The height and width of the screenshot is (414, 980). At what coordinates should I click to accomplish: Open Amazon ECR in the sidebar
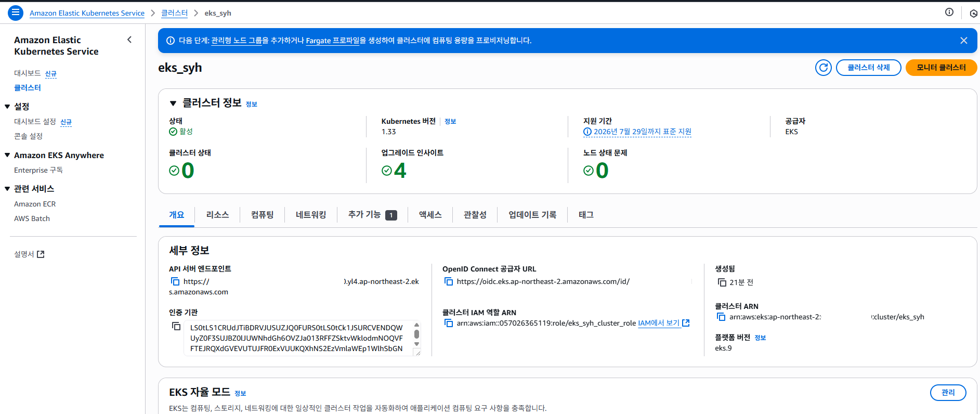35,204
